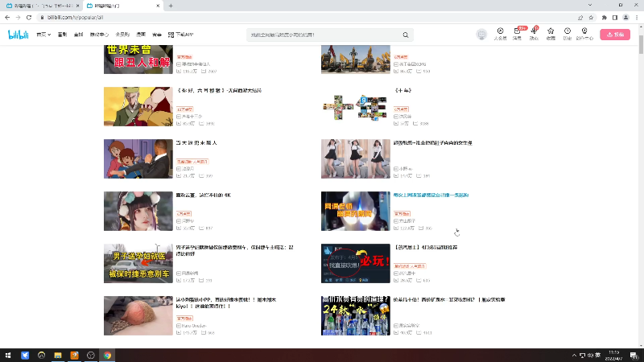Viewport: 644px width, 362px height.
Task: Open the cartoon old man video thumbnail
Action: point(138,106)
